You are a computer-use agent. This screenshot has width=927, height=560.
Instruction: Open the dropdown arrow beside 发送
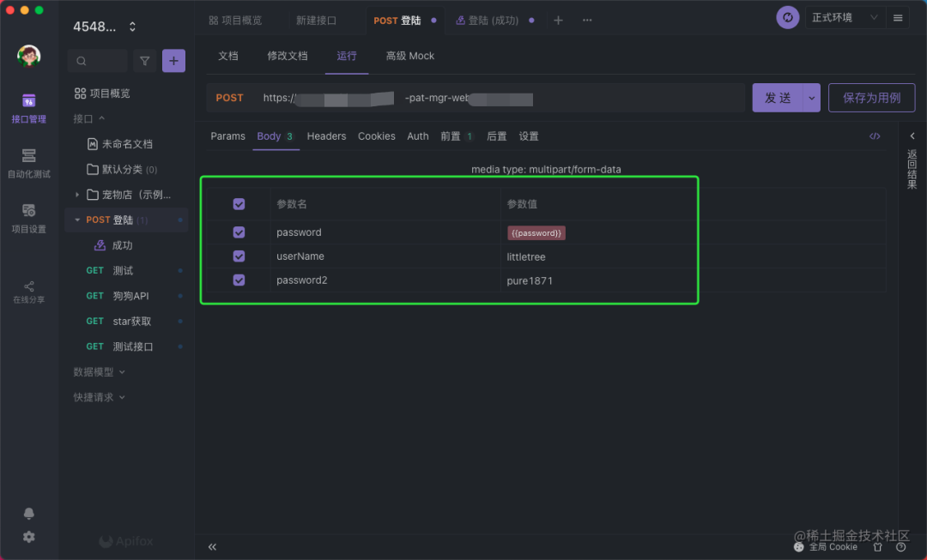click(812, 98)
